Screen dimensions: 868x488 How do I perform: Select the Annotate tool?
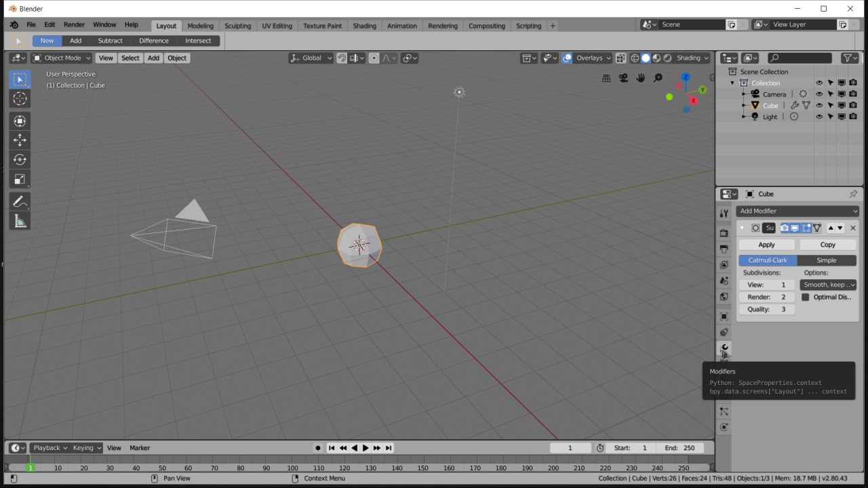pos(20,201)
